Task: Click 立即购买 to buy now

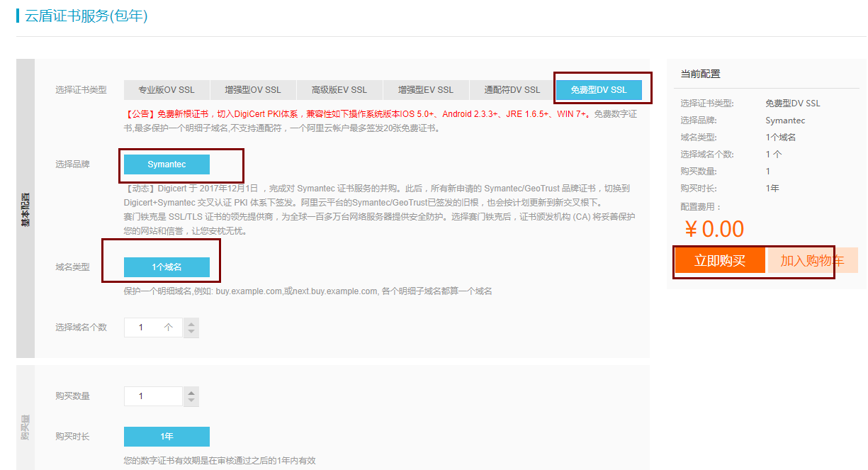Action: click(x=720, y=260)
